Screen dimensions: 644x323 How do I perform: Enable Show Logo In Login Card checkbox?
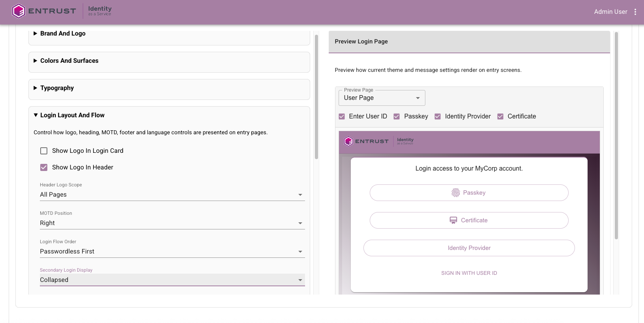44,151
